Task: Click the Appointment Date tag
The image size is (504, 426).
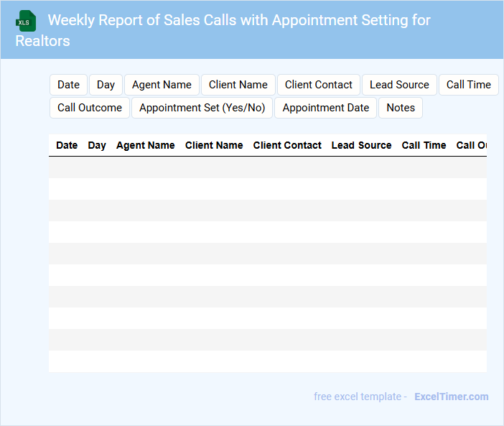Action: tap(325, 108)
